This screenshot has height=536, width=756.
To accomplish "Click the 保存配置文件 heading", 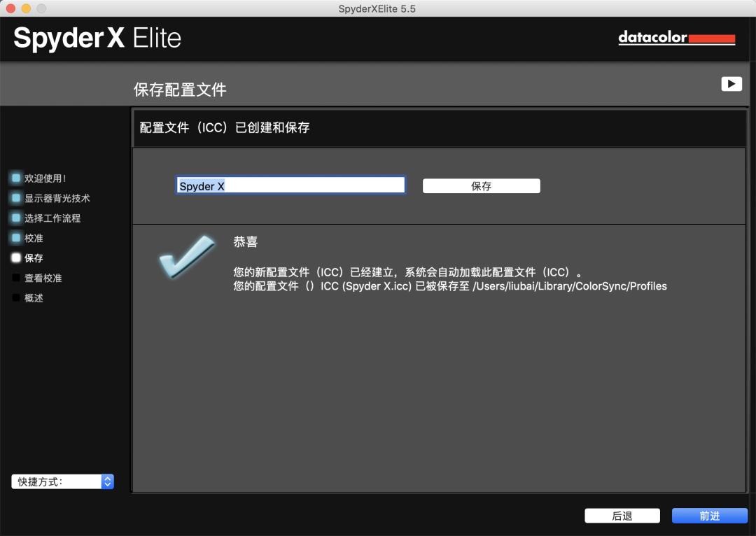I will [180, 90].
